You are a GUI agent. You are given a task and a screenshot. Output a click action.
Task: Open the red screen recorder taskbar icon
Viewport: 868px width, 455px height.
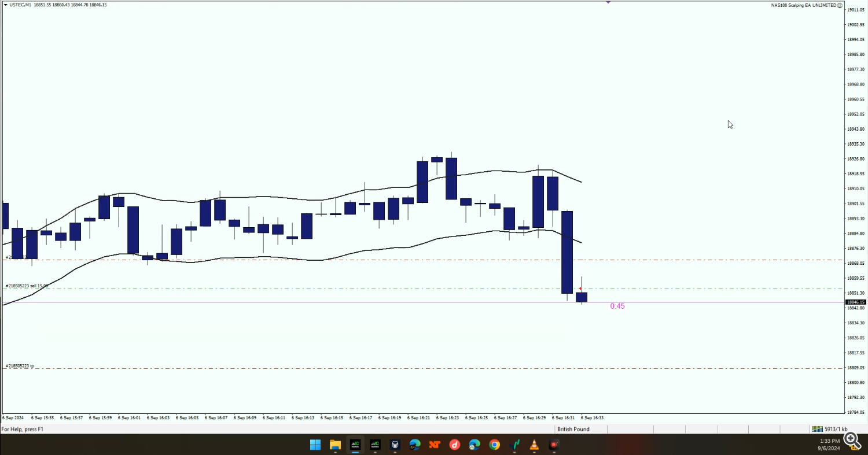554,445
